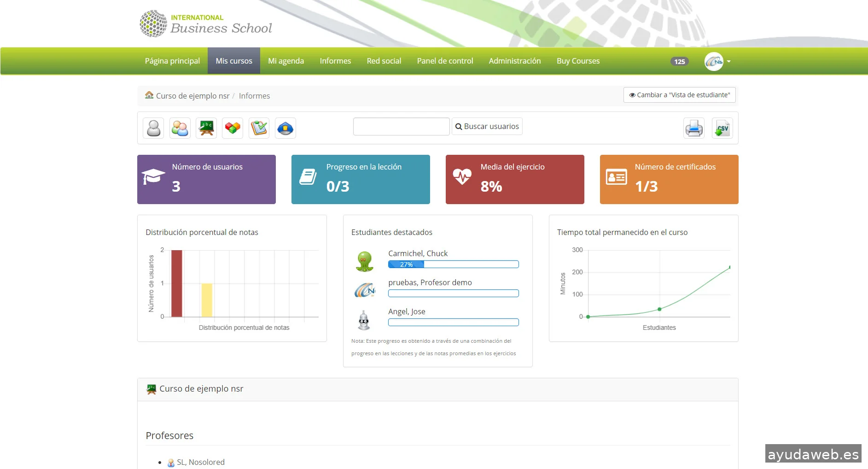Export report using the CSV icon
868x469 pixels.
[722, 128]
